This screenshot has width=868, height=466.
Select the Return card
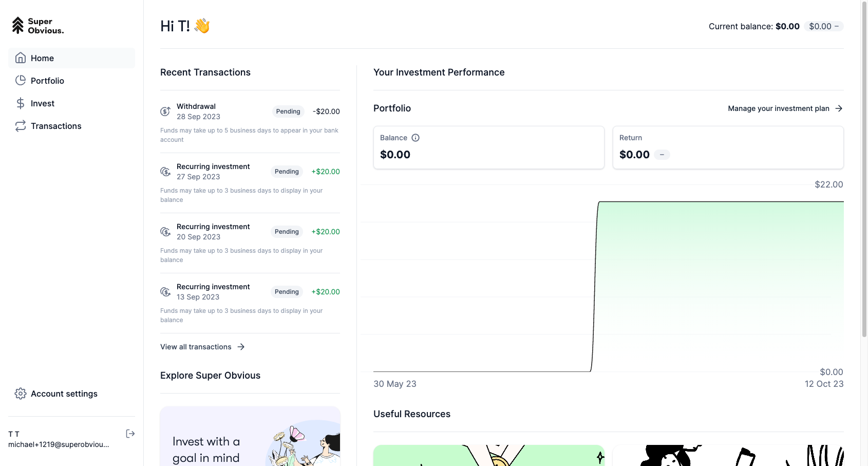click(x=728, y=147)
